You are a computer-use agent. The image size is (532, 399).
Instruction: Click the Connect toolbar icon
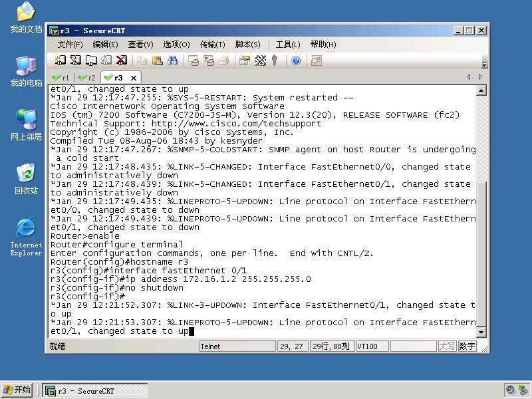pos(61,61)
